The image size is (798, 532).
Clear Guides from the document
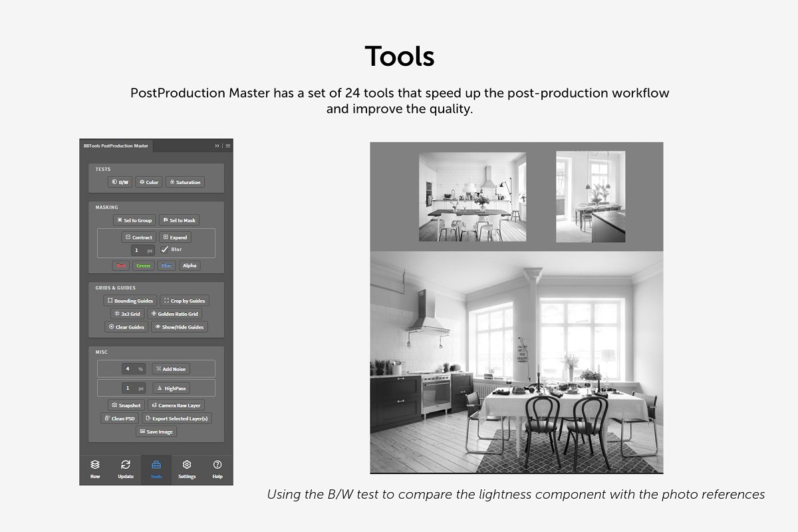(x=126, y=327)
